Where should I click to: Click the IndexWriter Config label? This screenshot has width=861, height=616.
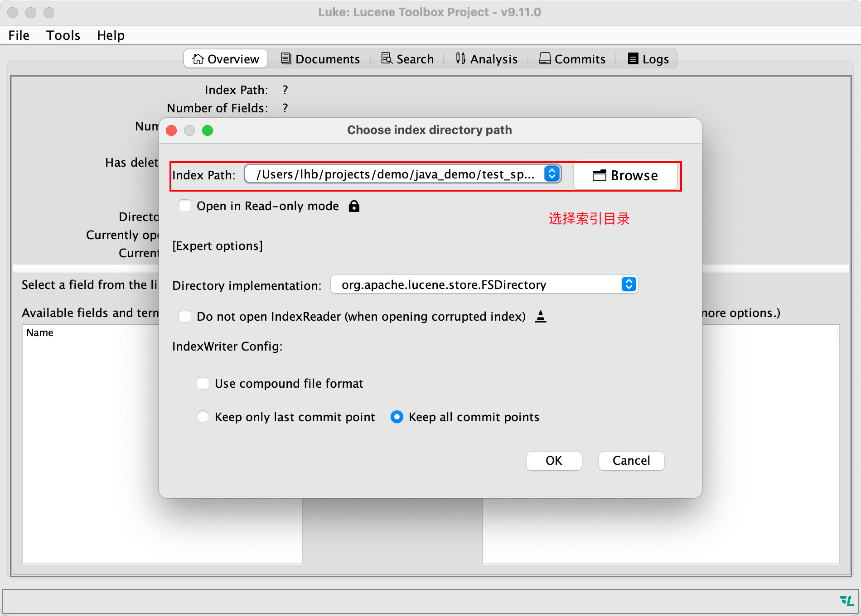coord(227,346)
